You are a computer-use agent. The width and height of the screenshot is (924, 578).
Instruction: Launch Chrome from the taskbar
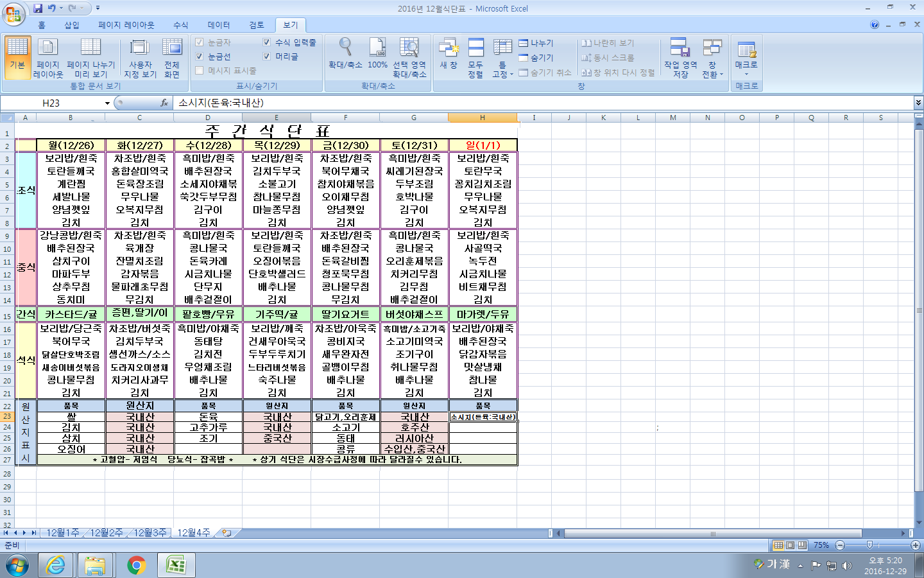coord(136,565)
